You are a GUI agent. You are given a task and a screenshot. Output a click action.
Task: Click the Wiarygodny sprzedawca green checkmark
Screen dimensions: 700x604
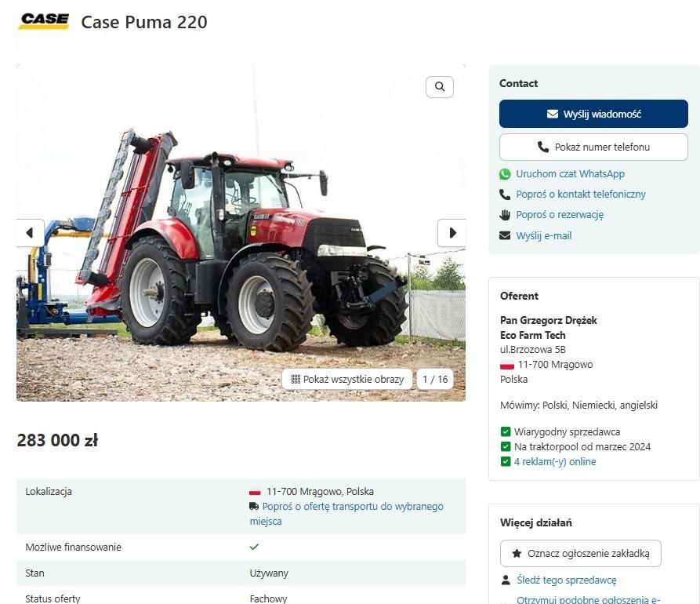point(506,431)
